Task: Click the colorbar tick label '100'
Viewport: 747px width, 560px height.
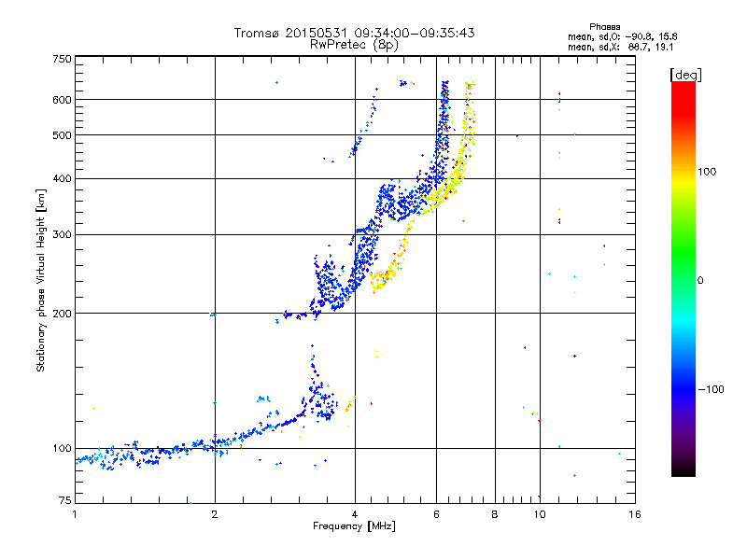Action: point(707,172)
